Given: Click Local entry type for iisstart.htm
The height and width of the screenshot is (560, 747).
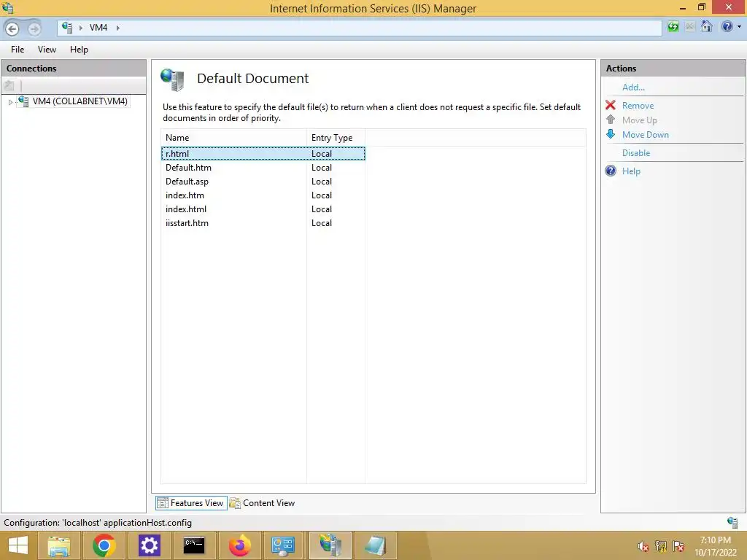Looking at the screenshot, I should [x=322, y=223].
